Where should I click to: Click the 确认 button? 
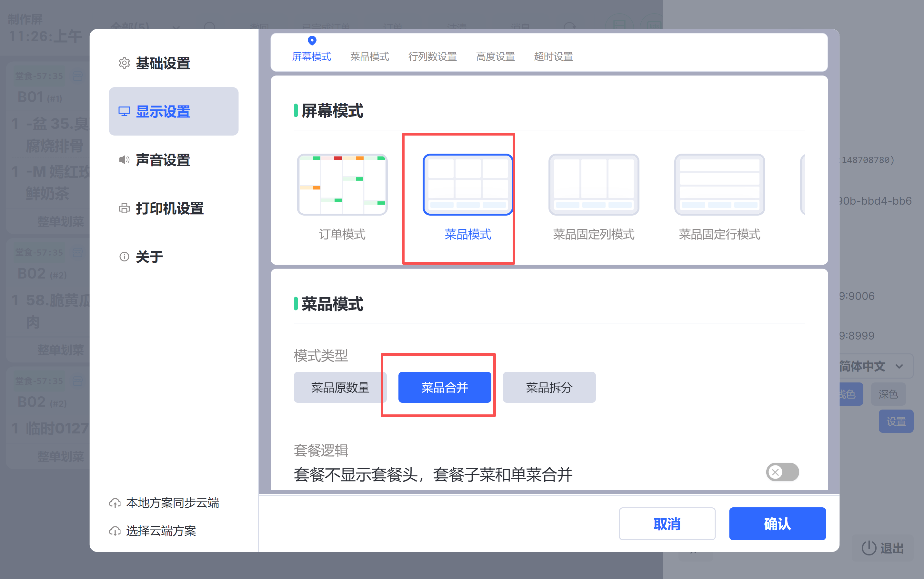777,523
